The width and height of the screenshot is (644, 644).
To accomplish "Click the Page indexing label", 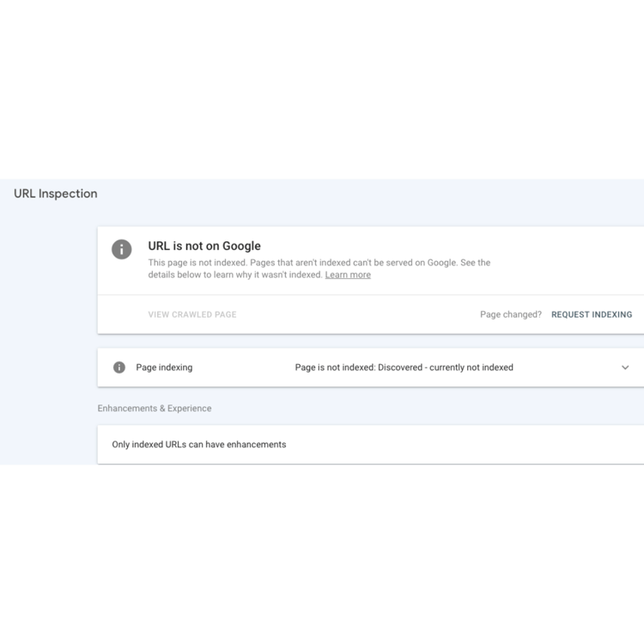I will pyautogui.click(x=164, y=368).
